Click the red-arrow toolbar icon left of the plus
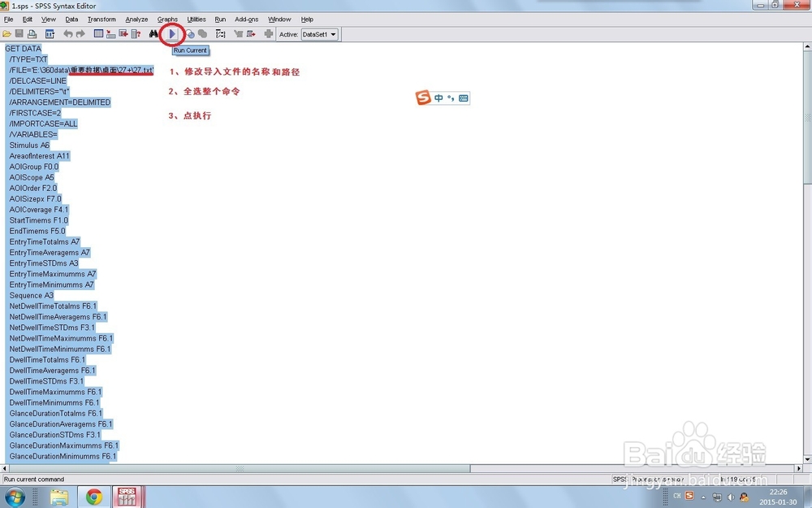The width and height of the screenshot is (812, 508). click(x=251, y=34)
